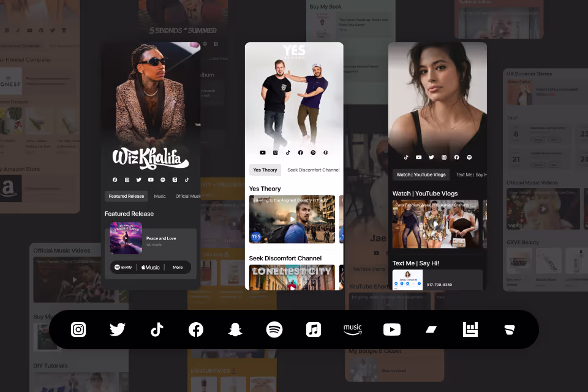Select the Watch | YouTube Vlogs tab
Screen dimensions: 588x392
point(421,175)
